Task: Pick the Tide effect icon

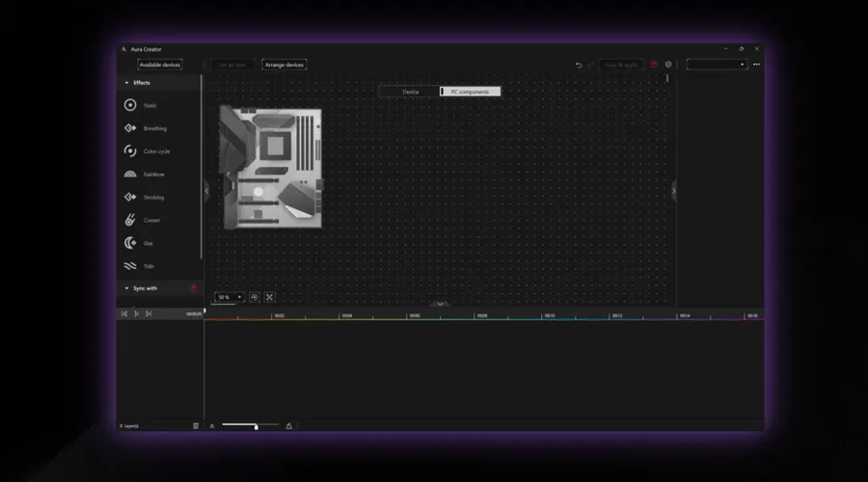Action: [x=130, y=266]
